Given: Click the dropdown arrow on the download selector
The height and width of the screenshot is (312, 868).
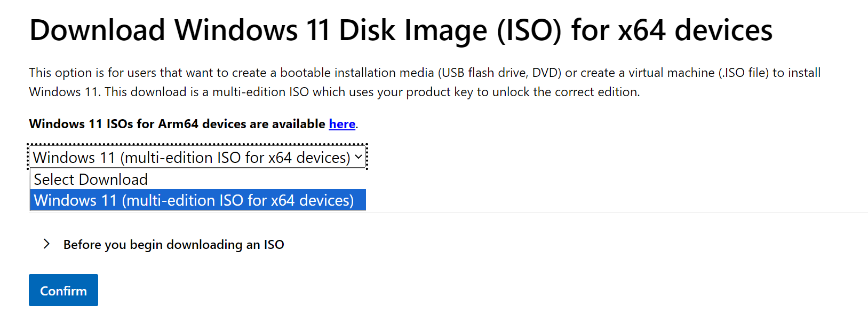Looking at the screenshot, I should 359,157.
